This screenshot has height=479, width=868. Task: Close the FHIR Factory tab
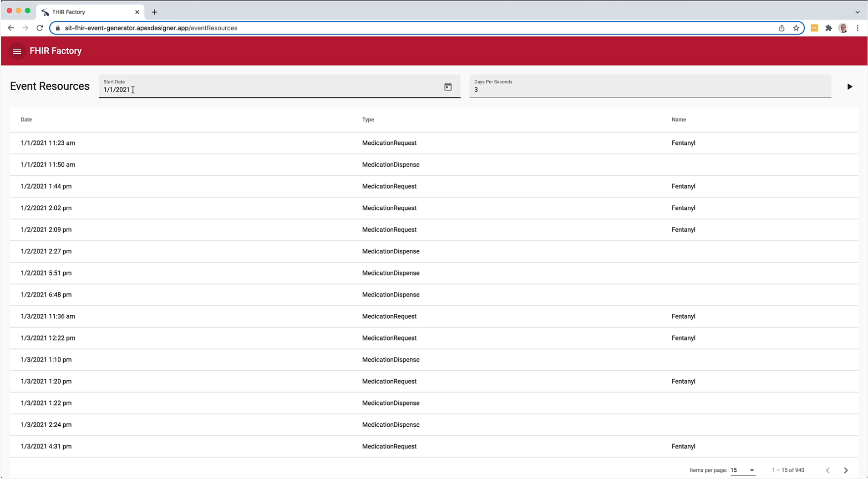(137, 12)
